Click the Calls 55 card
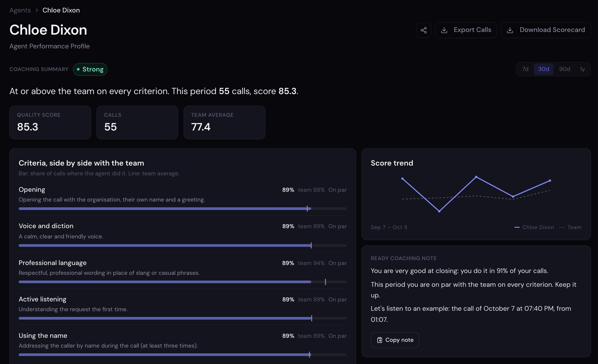Image resolution: width=598 pixels, height=364 pixels. [137, 122]
